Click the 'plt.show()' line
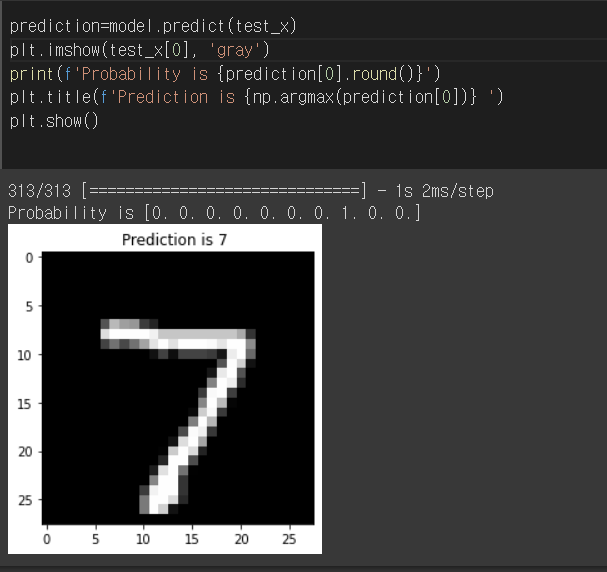This screenshot has height=572, width=607. [54, 121]
